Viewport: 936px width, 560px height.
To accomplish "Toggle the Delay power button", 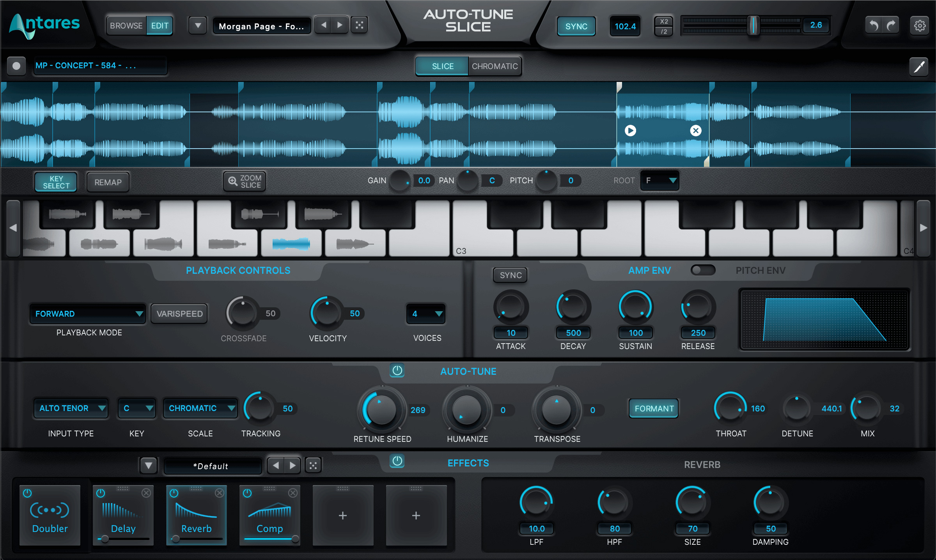I will (x=101, y=493).
